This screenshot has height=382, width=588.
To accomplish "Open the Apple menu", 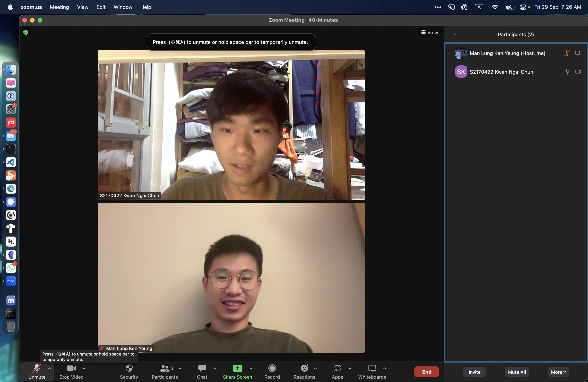I will (x=10, y=7).
